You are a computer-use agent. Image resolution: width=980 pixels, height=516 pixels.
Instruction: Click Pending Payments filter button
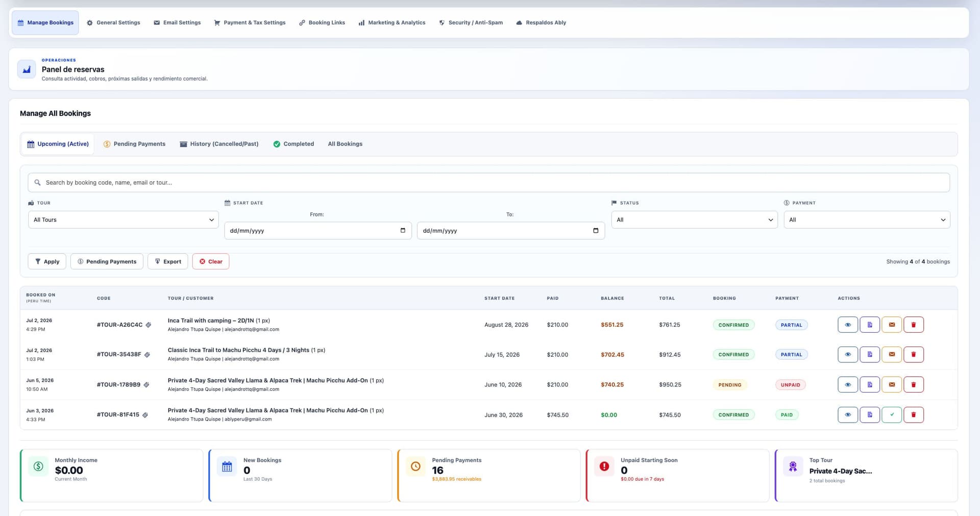107,261
